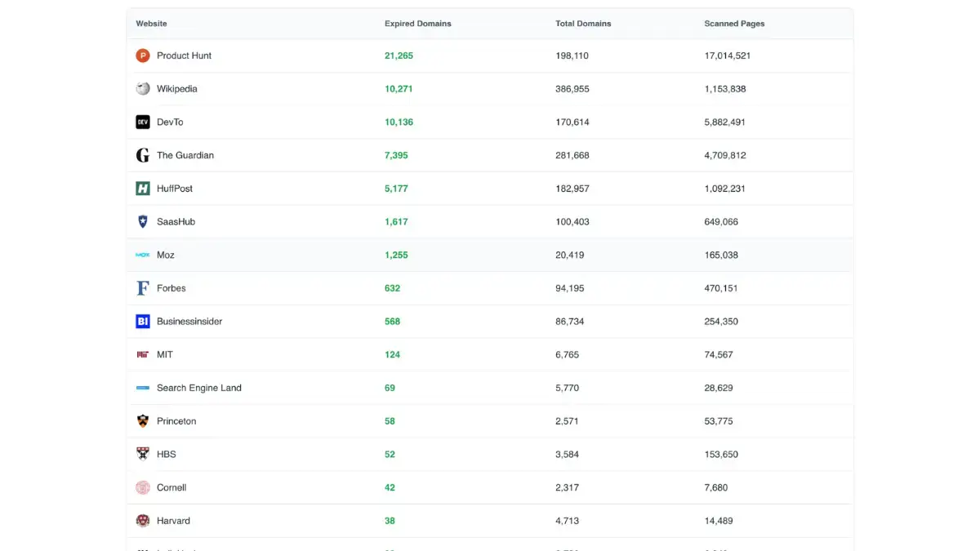Open the Product Hunt row name

[185, 56]
